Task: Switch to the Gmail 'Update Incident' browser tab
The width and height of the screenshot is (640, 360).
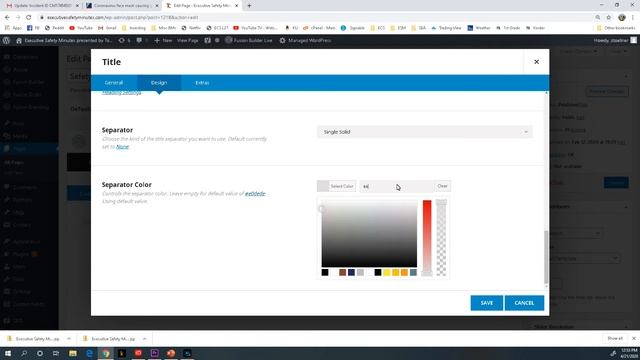Action: [41, 6]
